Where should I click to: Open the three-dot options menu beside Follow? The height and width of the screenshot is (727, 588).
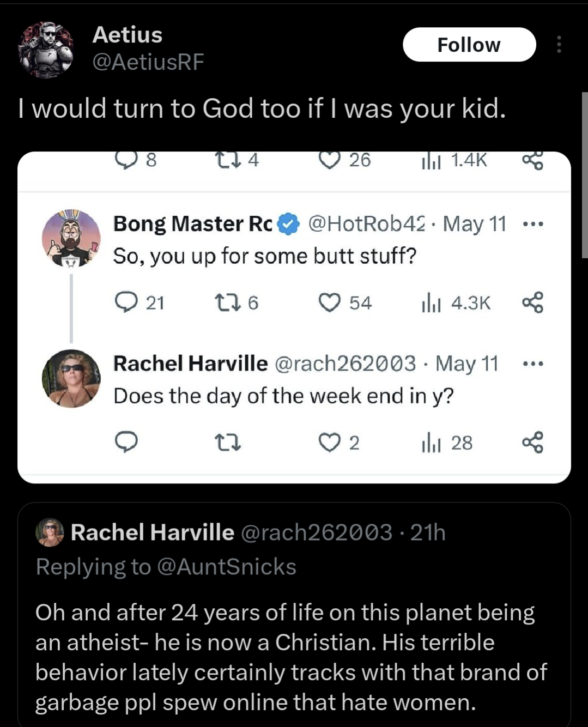point(559,45)
